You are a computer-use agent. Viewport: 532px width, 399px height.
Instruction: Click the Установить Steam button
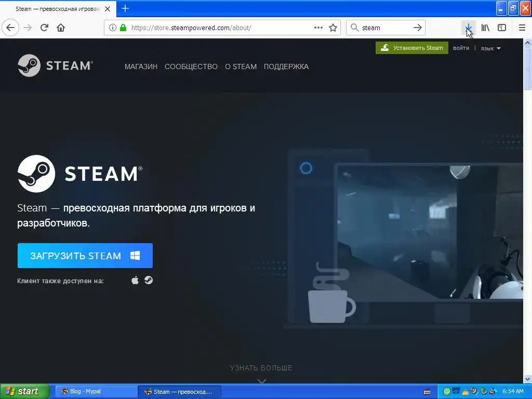click(412, 48)
